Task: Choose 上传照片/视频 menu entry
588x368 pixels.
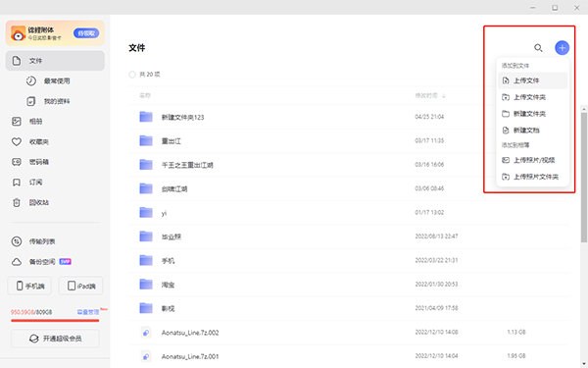Action: 532,160
